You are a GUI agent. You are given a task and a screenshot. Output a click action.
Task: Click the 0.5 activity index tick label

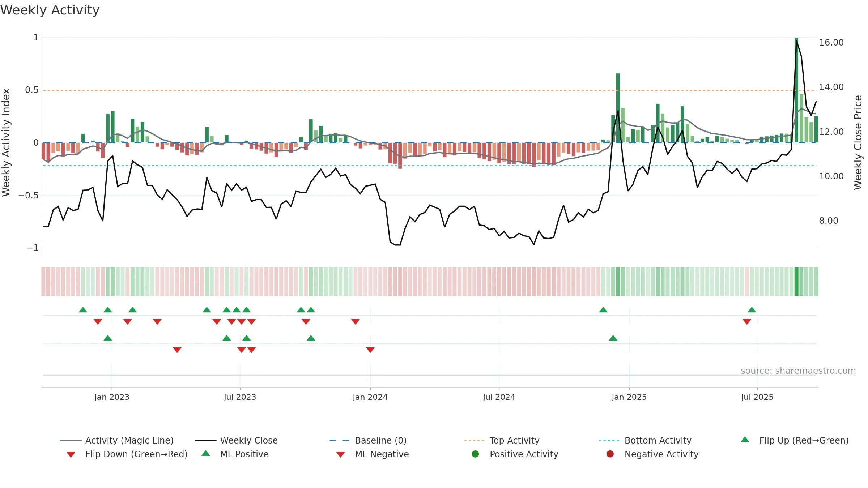point(31,90)
